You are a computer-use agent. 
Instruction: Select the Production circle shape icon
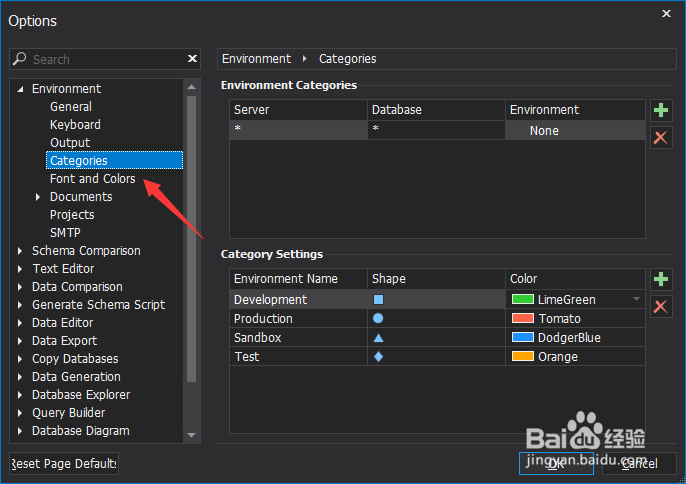coord(378,318)
